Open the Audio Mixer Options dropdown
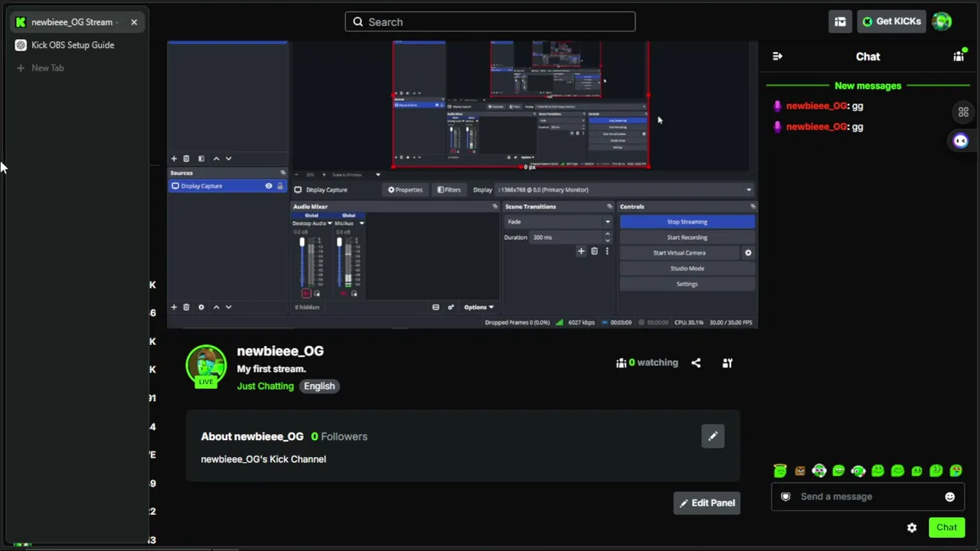The height and width of the screenshot is (551, 980). (478, 307)
